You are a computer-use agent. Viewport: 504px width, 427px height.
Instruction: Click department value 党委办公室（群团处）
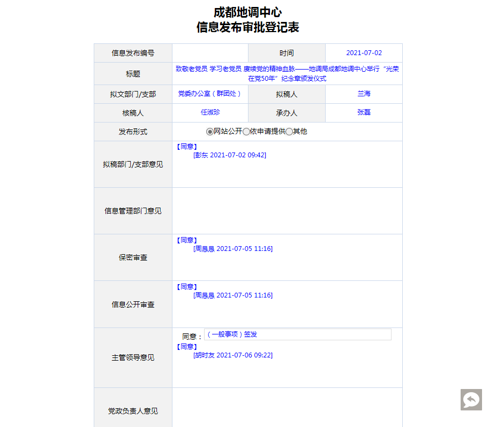[210, 94]
